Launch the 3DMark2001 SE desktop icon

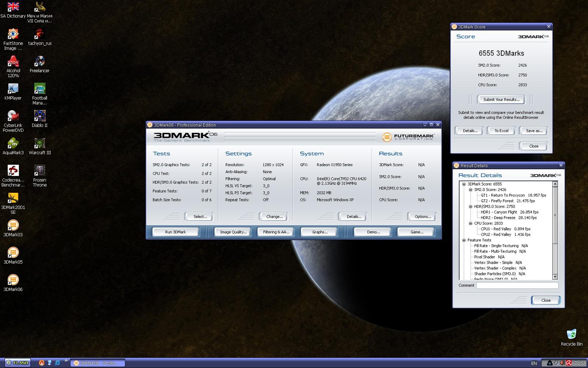[x=13, y=203]
